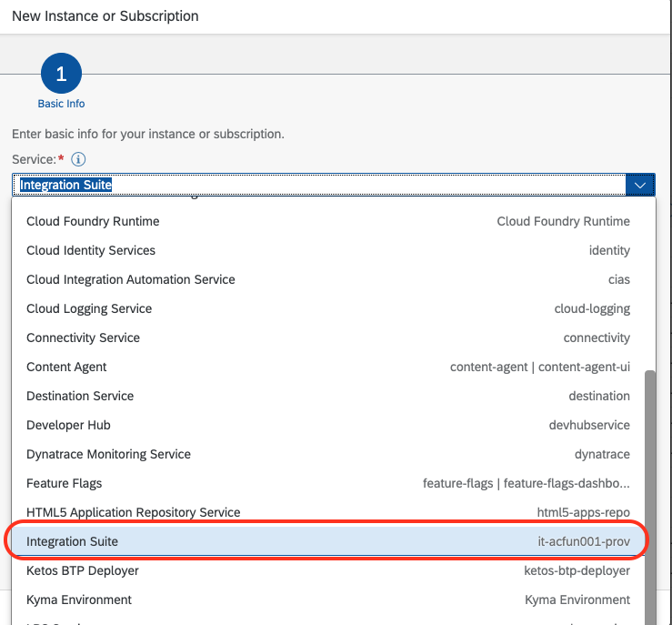Choose Cloud Identity Services option
This screenshot has width=672, height=625.
click(328, 250)
